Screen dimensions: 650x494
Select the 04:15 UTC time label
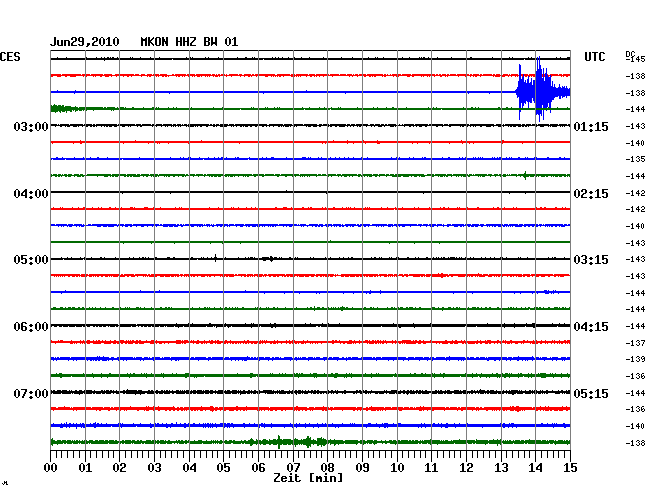(591, 327)
